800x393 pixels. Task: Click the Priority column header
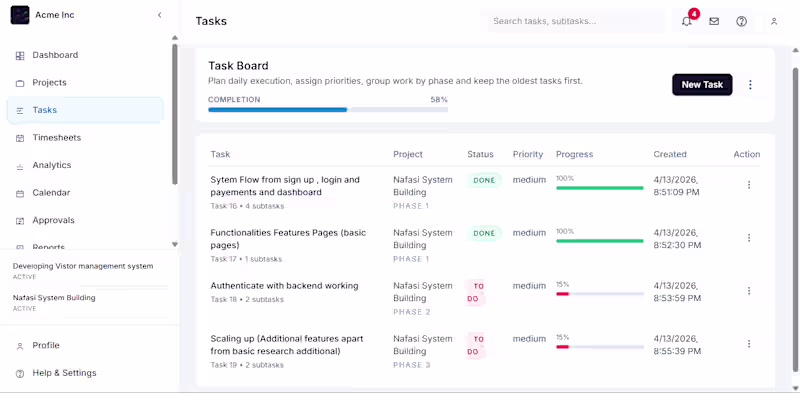coord(528,154)
